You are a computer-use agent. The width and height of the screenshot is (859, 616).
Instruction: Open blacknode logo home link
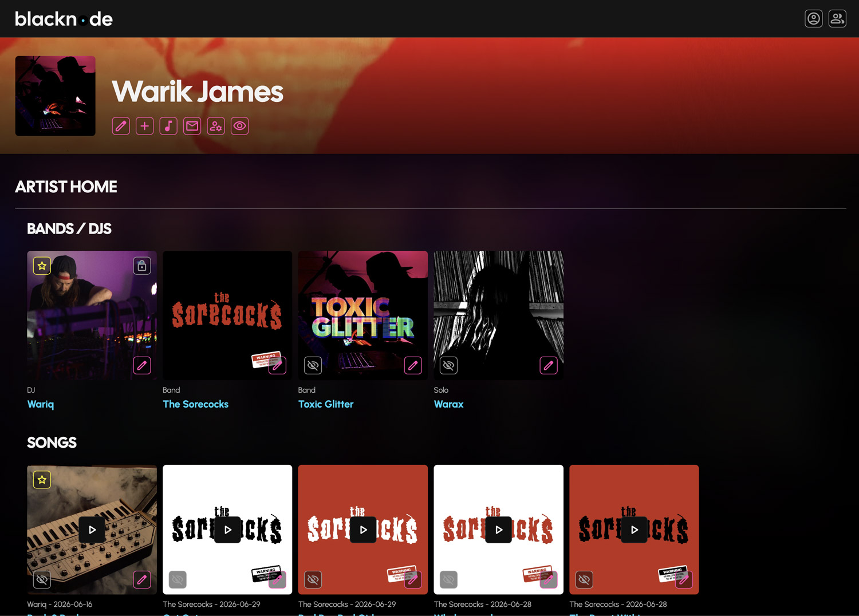[64, 19]
